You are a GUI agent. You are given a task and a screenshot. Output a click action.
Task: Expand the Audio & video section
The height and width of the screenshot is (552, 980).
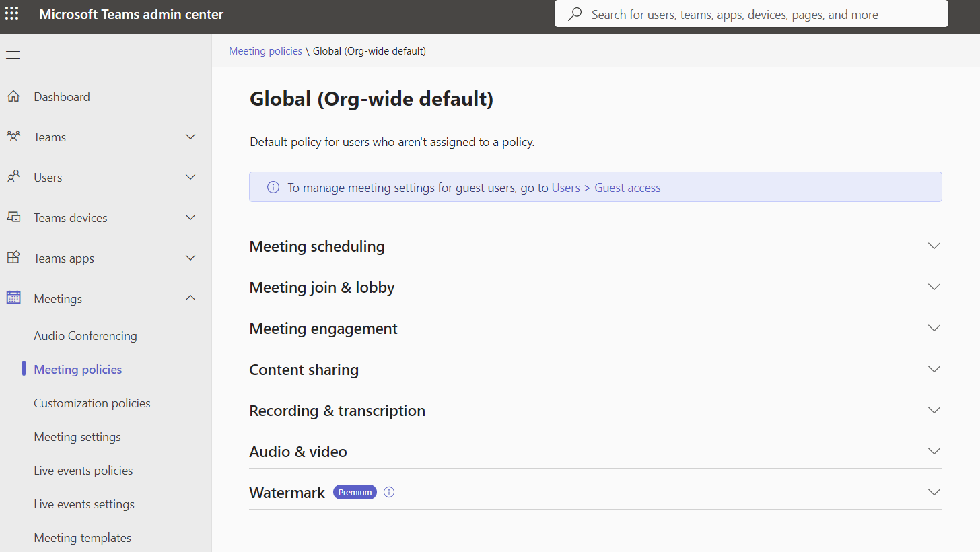pos(595,452)
